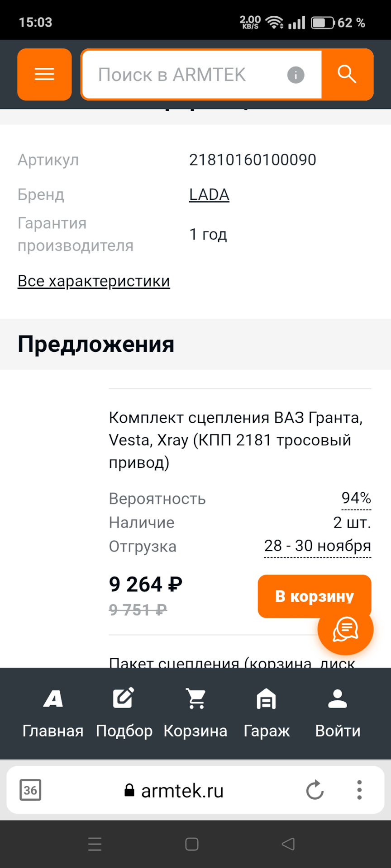This screenshot has height=868, width=391.
Task: Open Все характеристики link
Action: tap(94, 281)
